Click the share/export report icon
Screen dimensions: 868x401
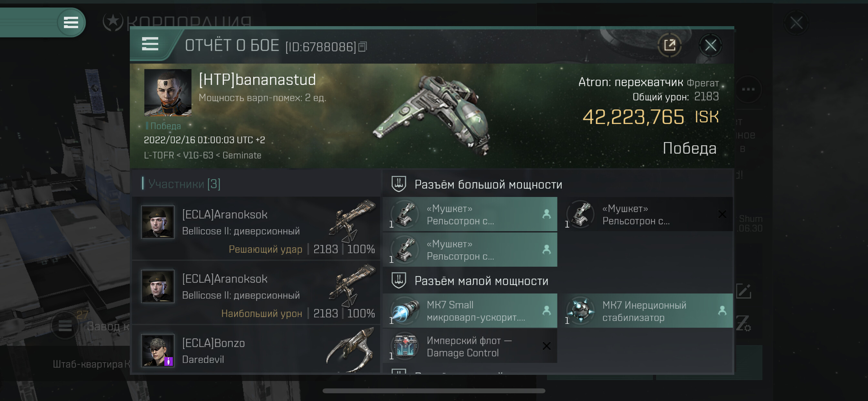pos(669,45)
